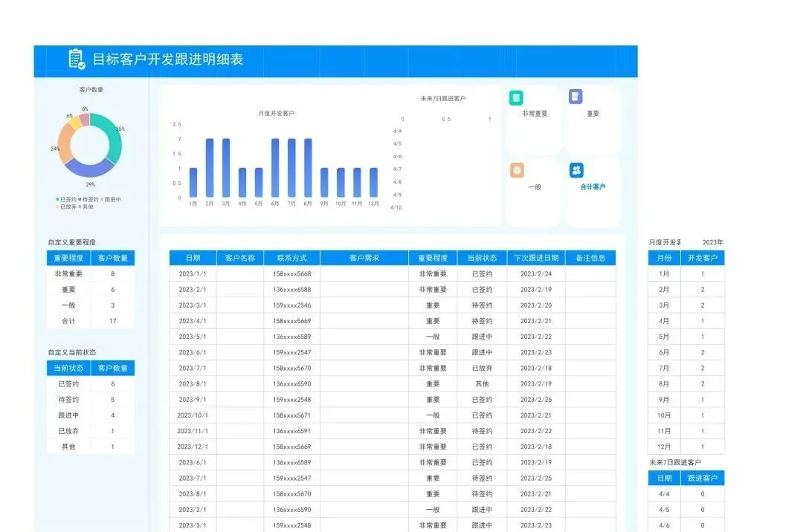This screenshot has height=532, width=803.
Task: Click the 2月 bar in monthly chart
Action: 210,168
